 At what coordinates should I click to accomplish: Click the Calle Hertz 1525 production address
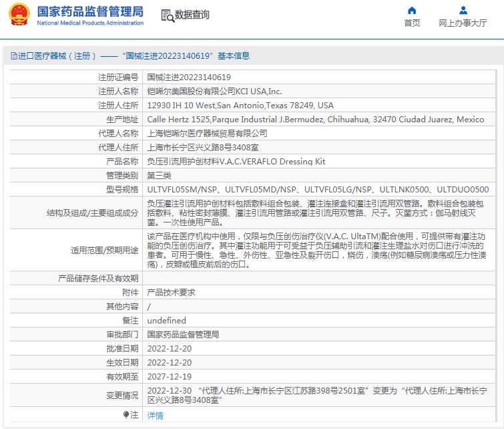[315, 119]
